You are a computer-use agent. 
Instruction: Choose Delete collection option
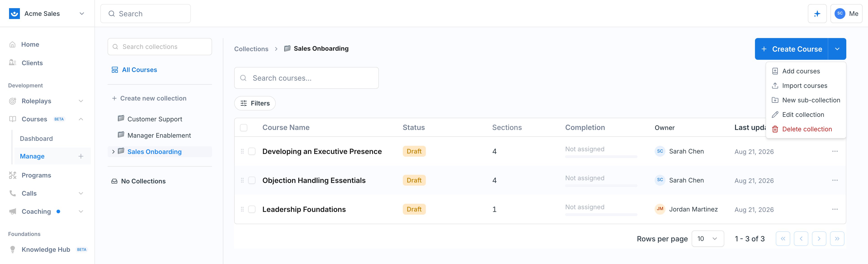coord(806,129)
